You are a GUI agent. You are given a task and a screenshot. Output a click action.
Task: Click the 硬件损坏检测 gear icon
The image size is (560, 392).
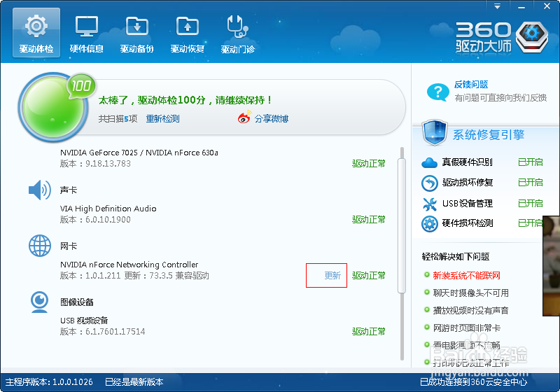429,224
